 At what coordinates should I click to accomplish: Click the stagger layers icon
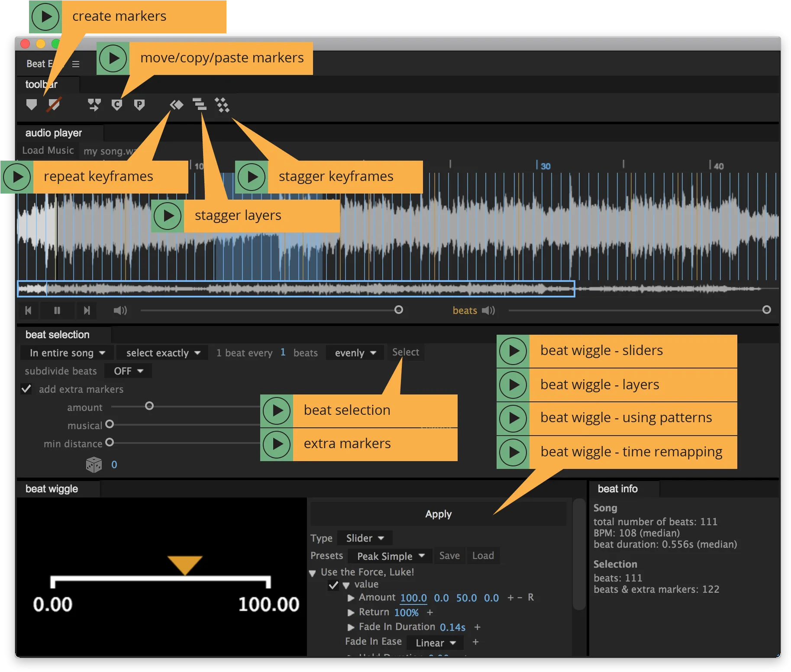click(199, 104)
